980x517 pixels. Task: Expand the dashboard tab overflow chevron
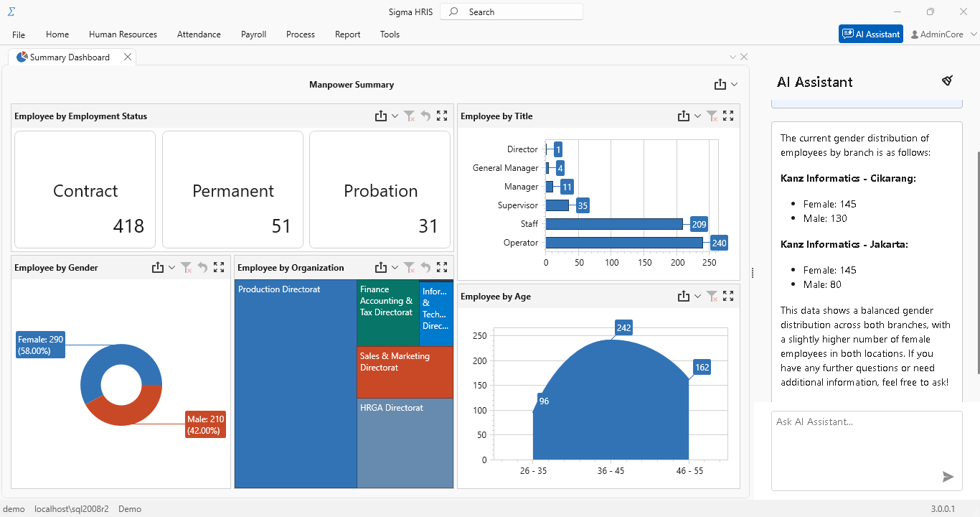(x=732, y=56)
